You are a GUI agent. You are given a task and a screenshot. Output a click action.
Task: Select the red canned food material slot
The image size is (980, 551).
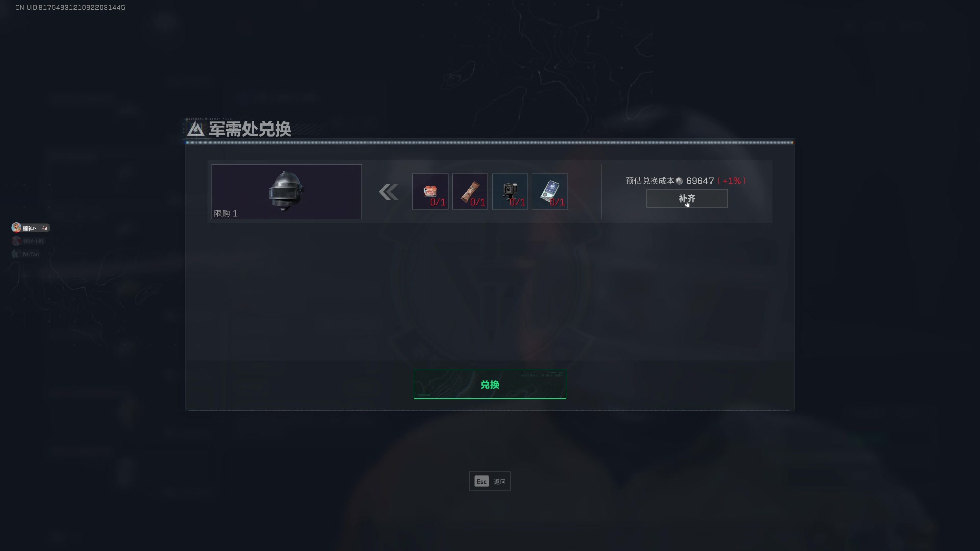(430, 191)
